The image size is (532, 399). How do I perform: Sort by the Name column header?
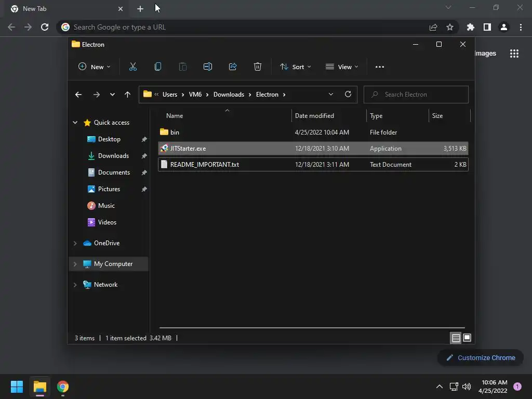[225, 116]
